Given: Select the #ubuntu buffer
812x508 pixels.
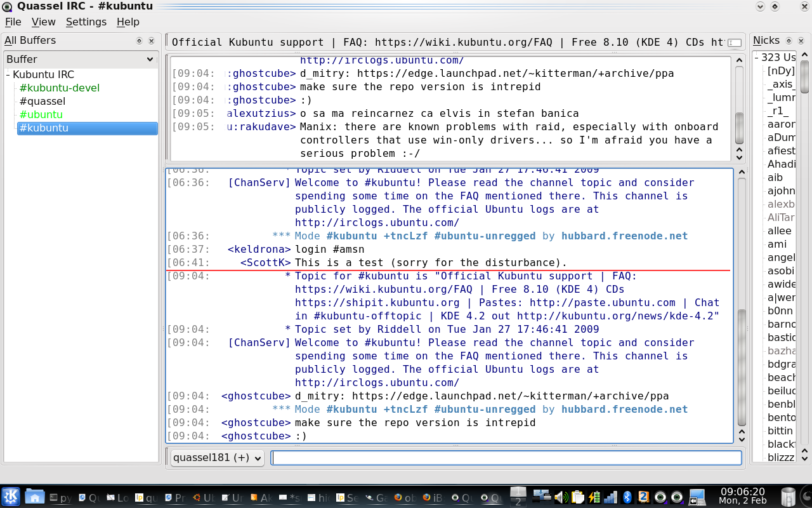Looking at the screenshot, I should pos(41,114).
